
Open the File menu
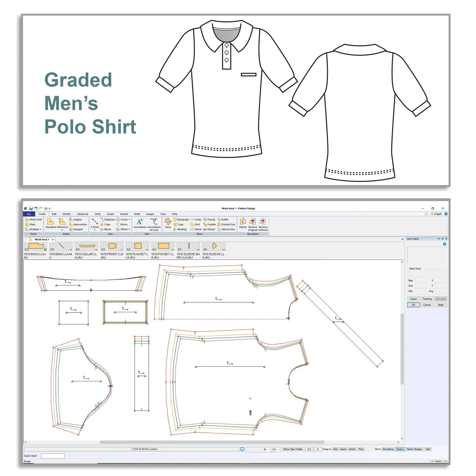click(x=29, y=214)
